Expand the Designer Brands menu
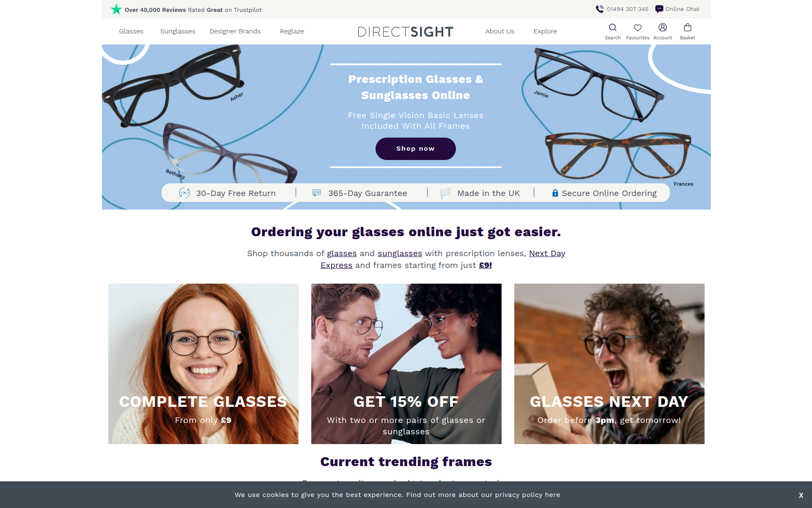The image size is (812, 508). 235,31
